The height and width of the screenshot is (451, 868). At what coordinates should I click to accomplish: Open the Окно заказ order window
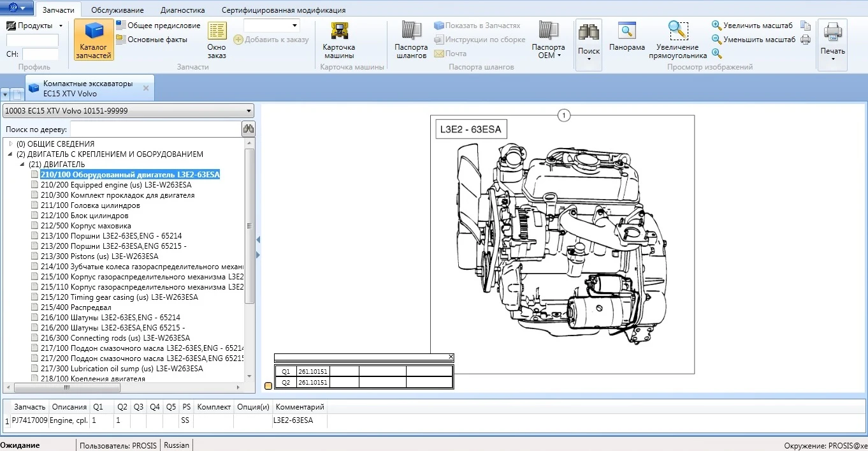[x=217, y=40]
